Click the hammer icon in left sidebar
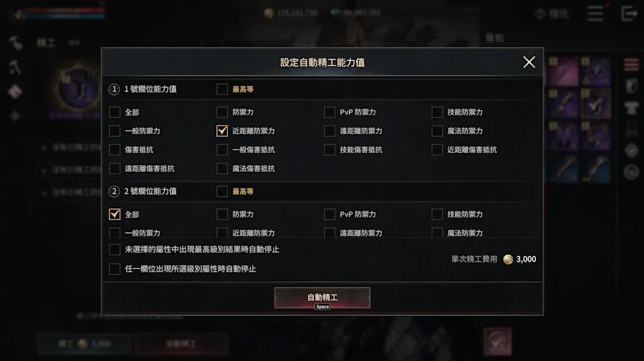Screen dimensions: 644x361 (15, 66)
